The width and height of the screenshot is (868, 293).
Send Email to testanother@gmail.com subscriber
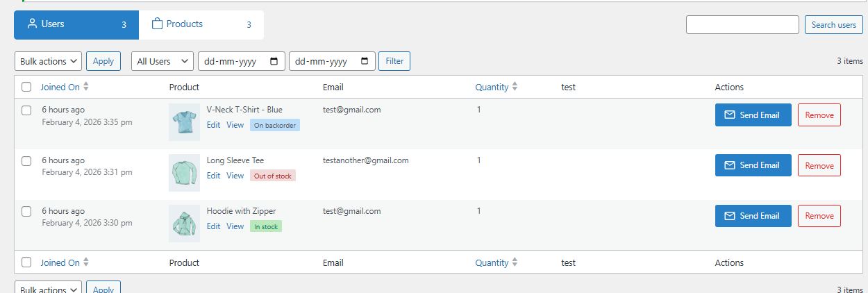click(753, 165)
